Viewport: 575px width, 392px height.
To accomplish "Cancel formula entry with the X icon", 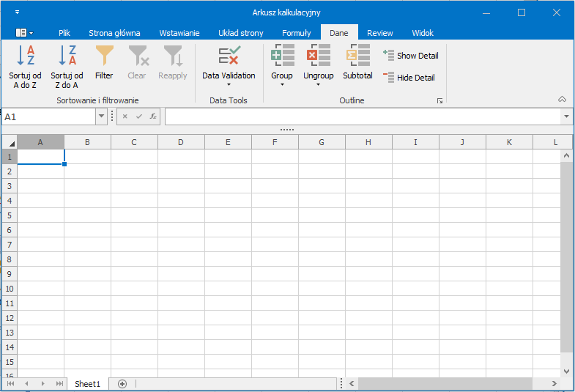I will point(125,117).
